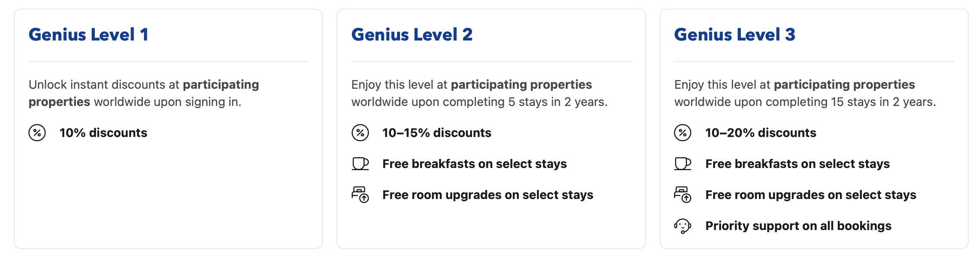Open "participating properties" in Level 2 description

[521, 84]
